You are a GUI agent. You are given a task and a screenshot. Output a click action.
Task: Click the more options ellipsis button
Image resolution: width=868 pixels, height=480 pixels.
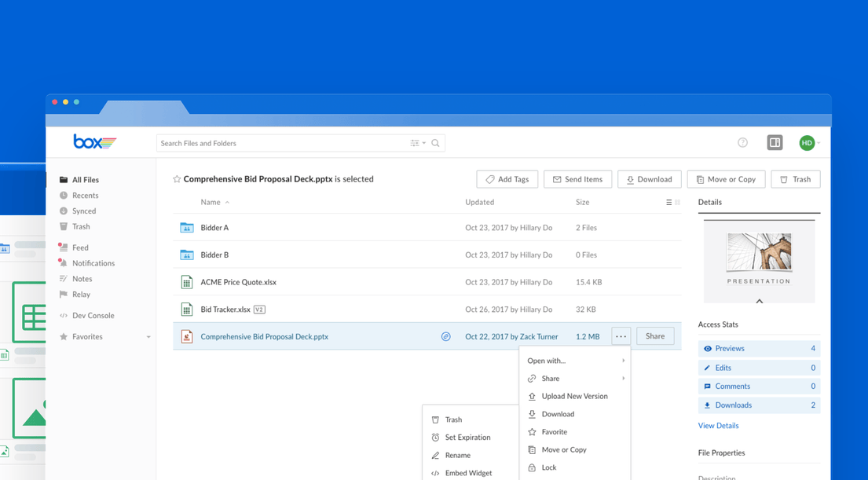[x=621, y=336]
